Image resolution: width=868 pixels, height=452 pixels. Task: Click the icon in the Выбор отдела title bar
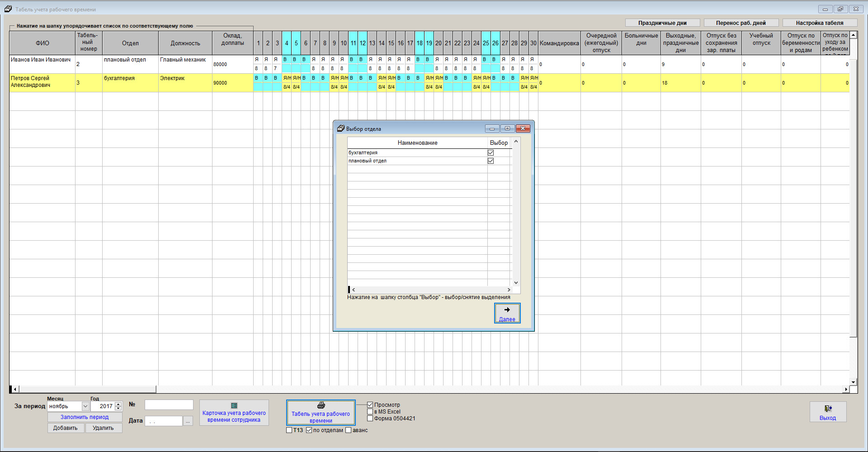pyautogui.click(x=341, y=128)
